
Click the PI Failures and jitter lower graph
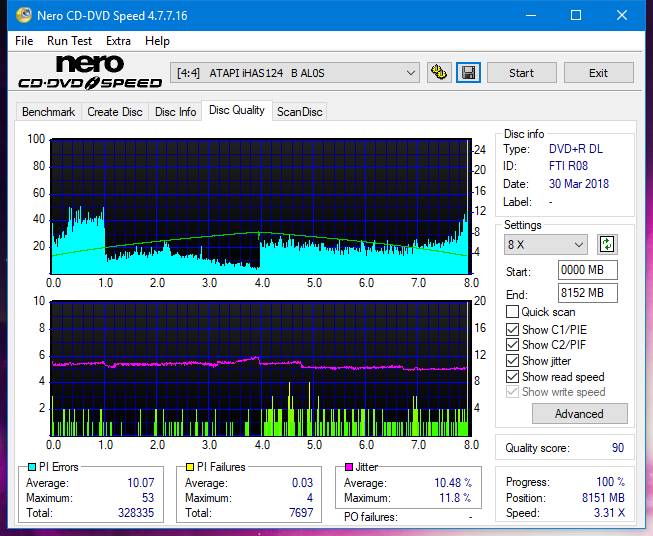click(260, 368)
